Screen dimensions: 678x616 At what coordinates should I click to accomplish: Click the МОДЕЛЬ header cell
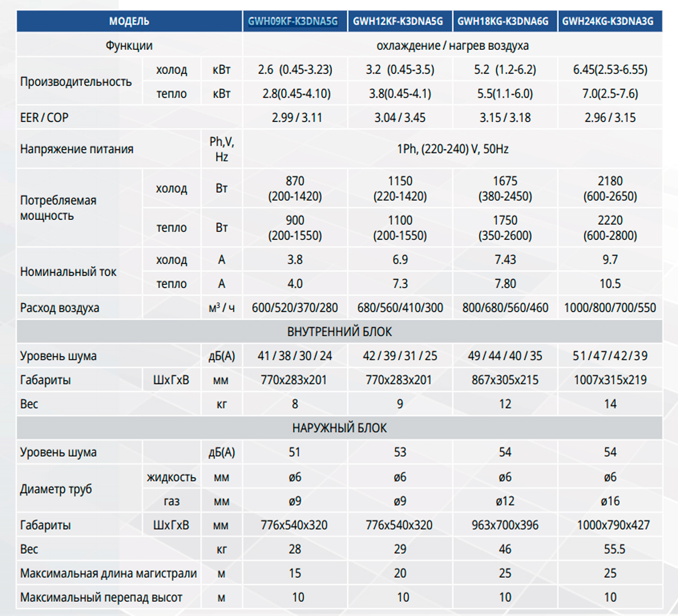point(129,21)
